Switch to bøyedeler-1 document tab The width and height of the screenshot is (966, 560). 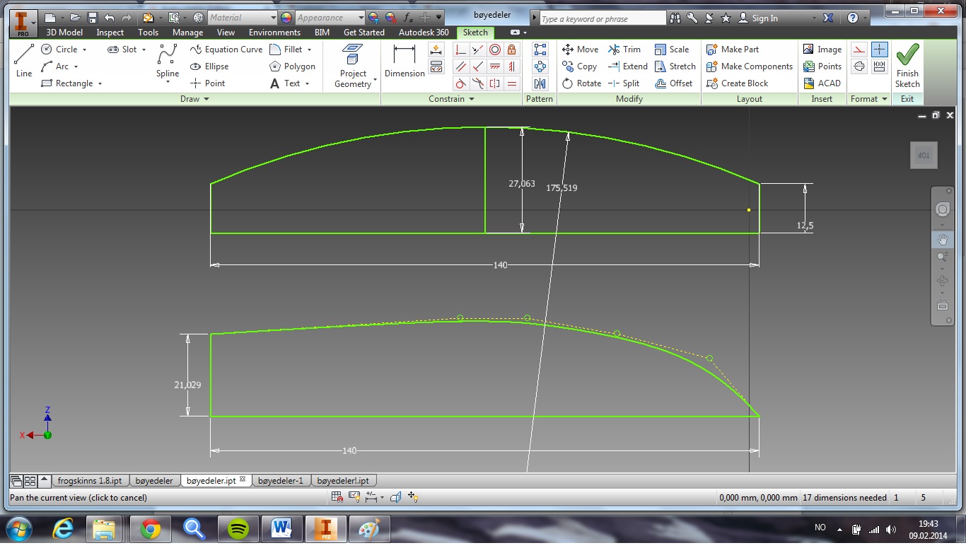pyautogui.click(x=281, y=481)
